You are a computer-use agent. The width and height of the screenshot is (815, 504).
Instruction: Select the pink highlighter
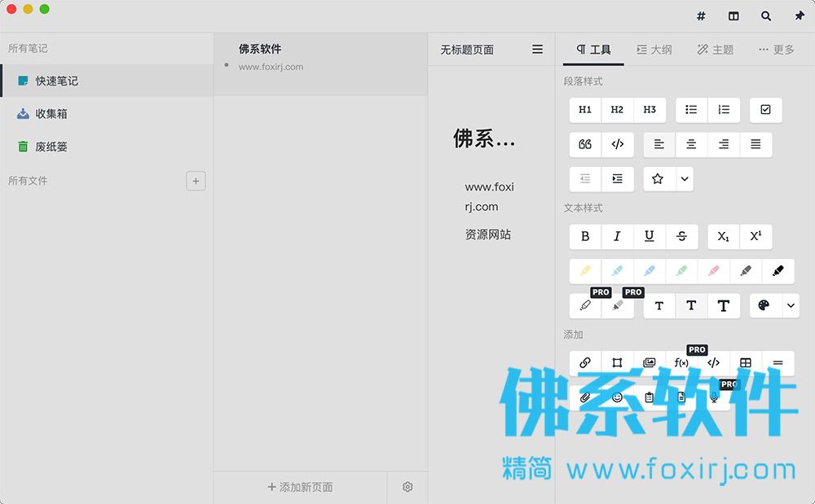point(714,271)
